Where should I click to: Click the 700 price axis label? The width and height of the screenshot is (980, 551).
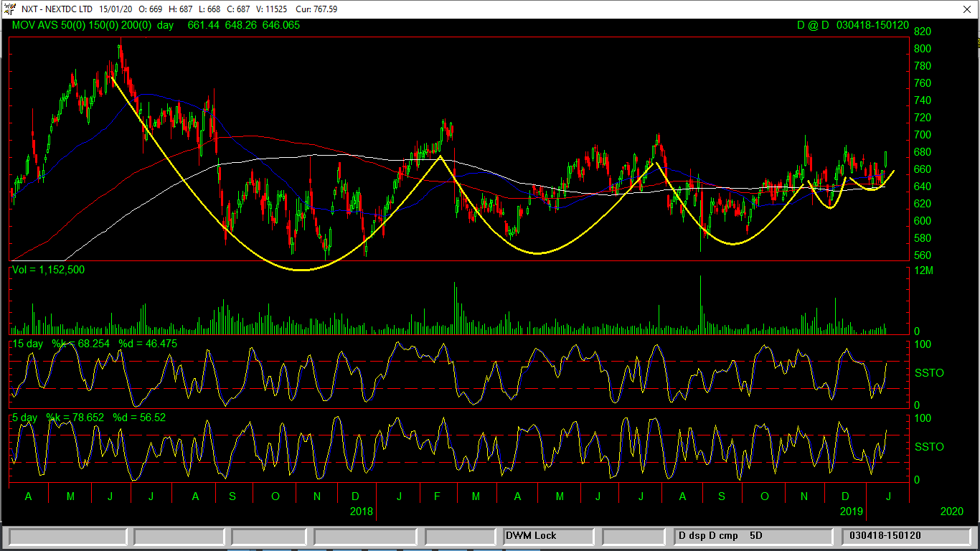pyautogui.click(x=923, y=135)
